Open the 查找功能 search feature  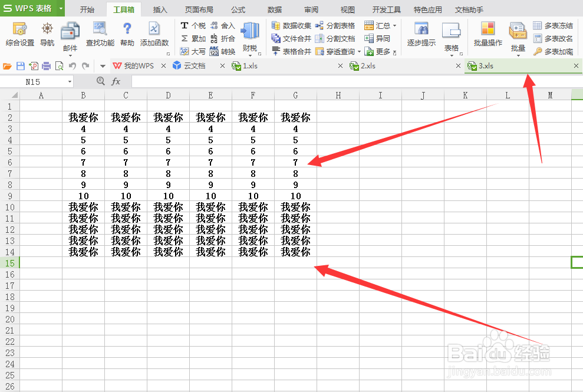100,34
